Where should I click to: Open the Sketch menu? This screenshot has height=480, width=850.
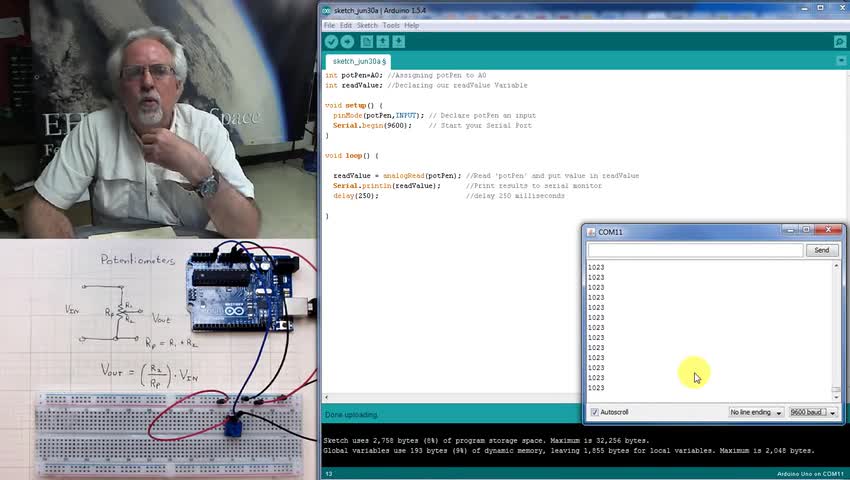(367, 25)
